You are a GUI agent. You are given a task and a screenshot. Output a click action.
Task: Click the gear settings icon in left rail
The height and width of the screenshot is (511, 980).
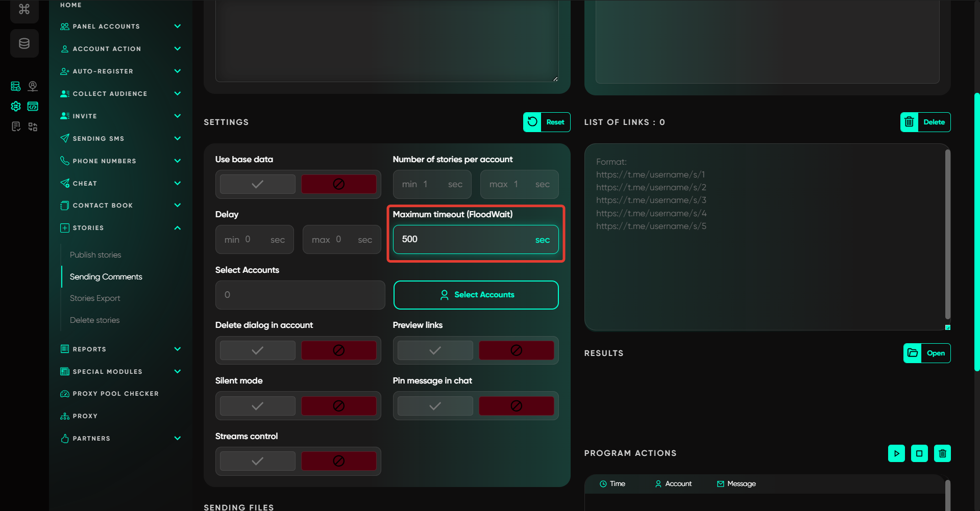pos(16,106)
